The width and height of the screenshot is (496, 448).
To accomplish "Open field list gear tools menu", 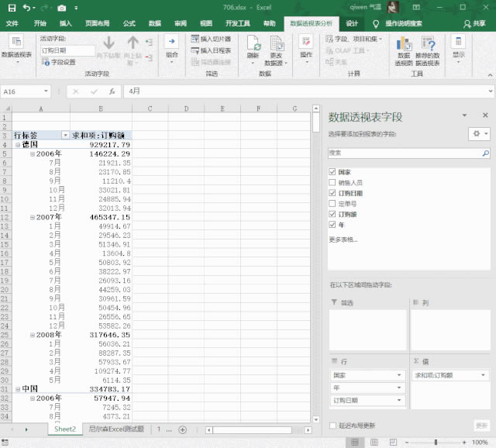I will [x=479, y=134].
